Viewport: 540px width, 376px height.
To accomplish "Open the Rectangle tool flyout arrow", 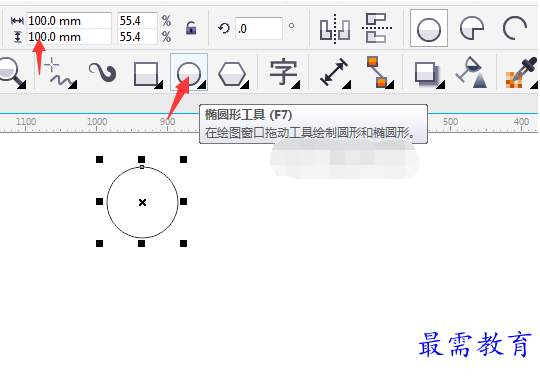I will (159, 84).
